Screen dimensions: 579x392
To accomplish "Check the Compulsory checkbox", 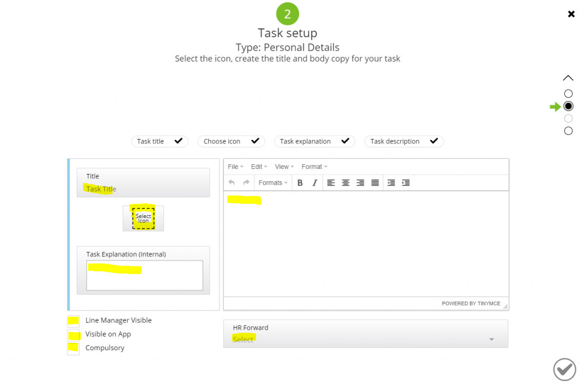I will 72,347.
